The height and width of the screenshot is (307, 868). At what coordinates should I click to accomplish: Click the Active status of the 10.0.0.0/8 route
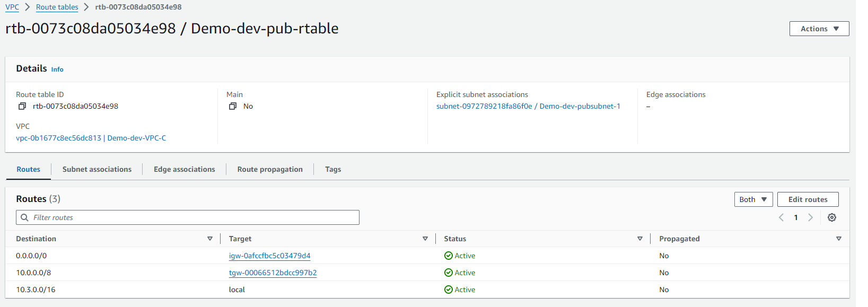tap(460, 273)
